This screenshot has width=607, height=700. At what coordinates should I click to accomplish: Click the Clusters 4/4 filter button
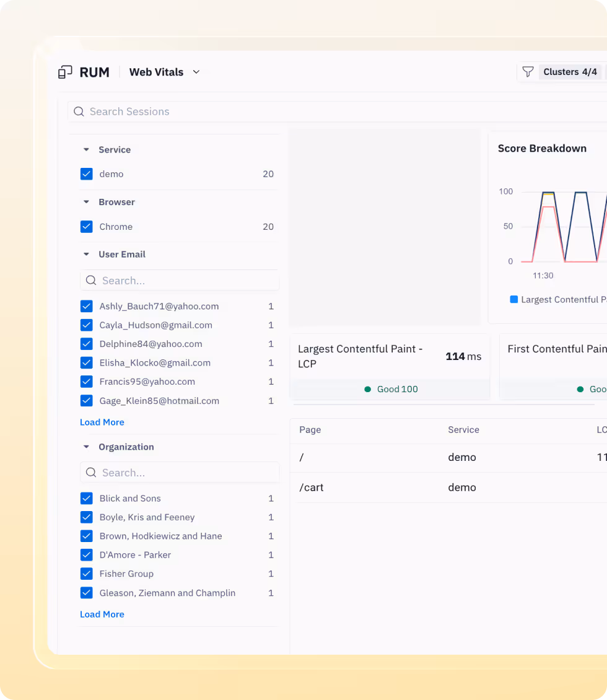tap(570, 72)
